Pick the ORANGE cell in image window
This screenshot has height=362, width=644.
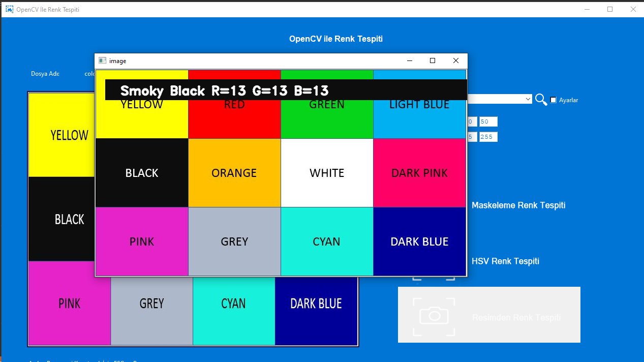[x=234, y=173]
